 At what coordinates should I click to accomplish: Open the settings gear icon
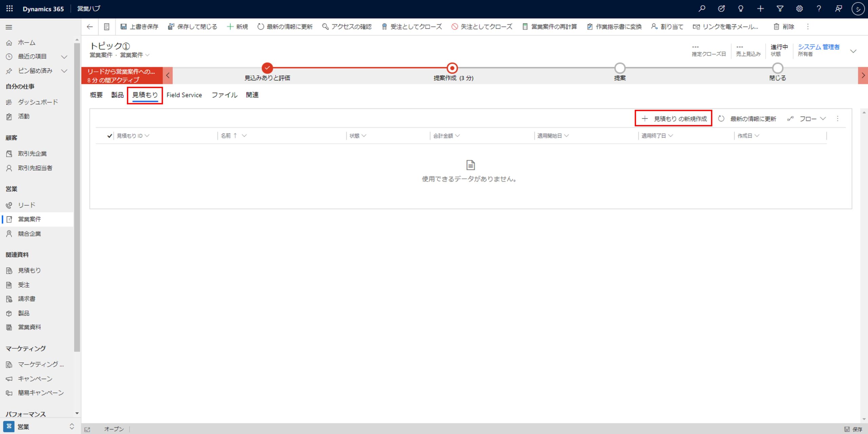coord(799,9)
